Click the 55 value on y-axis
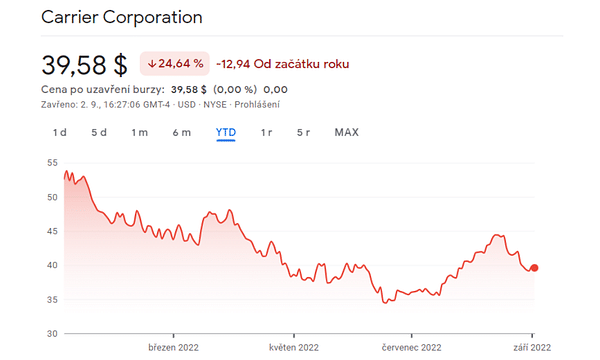 click(52, 163)
